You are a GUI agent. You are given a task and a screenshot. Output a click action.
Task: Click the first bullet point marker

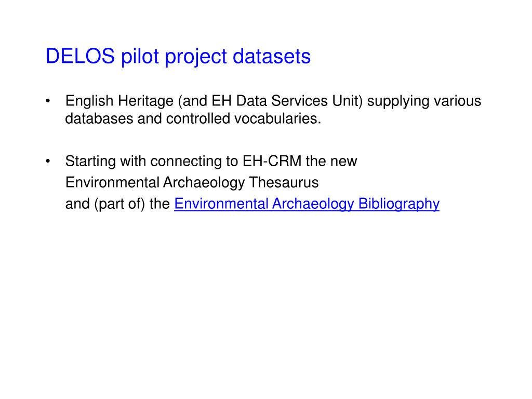point(48,101)
